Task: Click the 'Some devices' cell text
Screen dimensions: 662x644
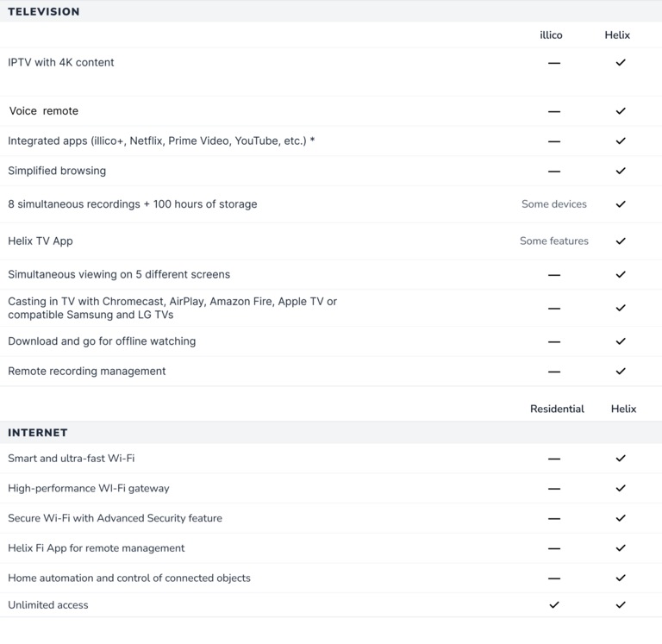Action: (554, 204)
